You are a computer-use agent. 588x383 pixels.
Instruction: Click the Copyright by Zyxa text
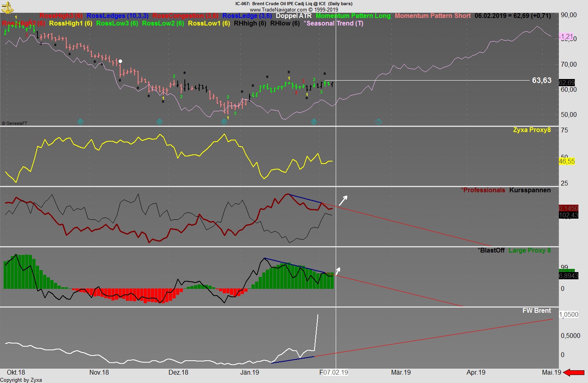[x=21, y=379]
